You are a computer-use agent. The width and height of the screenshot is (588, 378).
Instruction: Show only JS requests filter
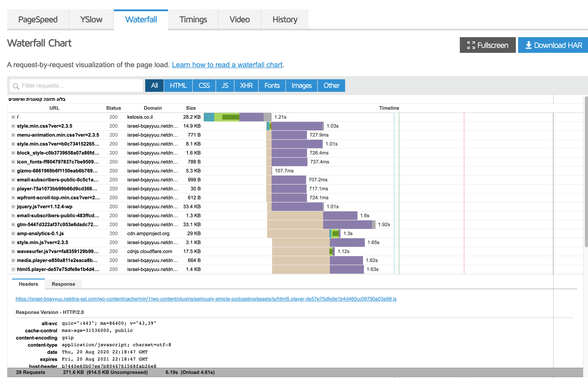(x=225, y=85)
